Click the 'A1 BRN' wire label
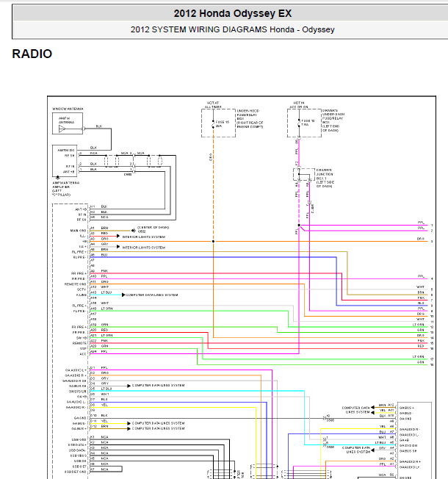 [99, 228]
